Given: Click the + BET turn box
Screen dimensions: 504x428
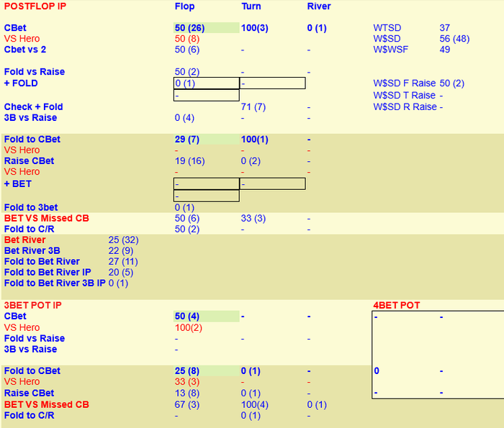Looking at the screenshot, I should tap(273, 183).
